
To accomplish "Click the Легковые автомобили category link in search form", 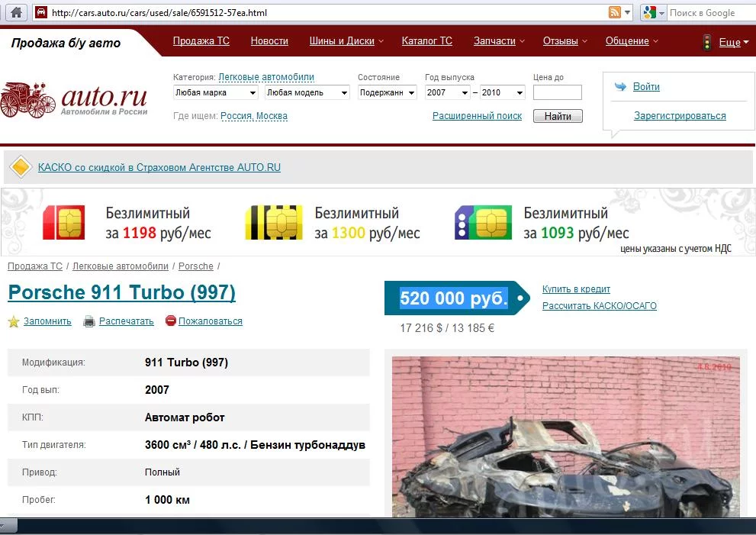I will [x=266, y=77].
